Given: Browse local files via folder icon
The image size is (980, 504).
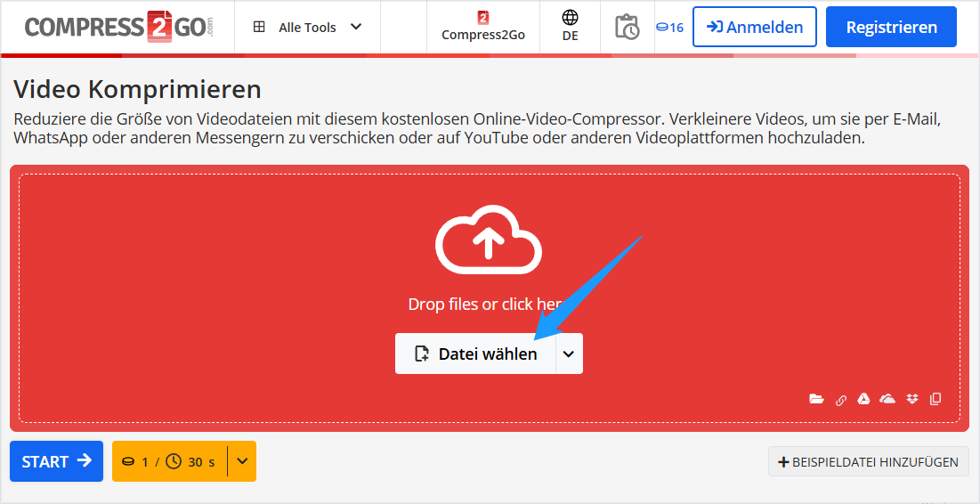Looking at the screenshot, I should 816,399.
